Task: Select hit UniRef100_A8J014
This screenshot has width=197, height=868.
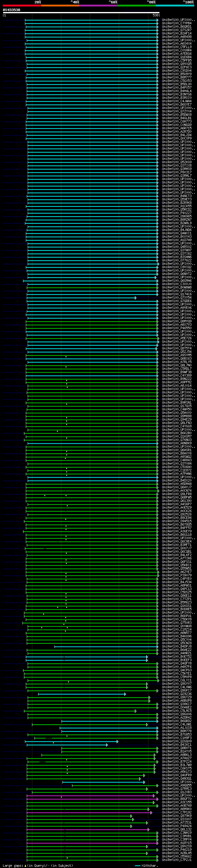Action: coord(177,386)
